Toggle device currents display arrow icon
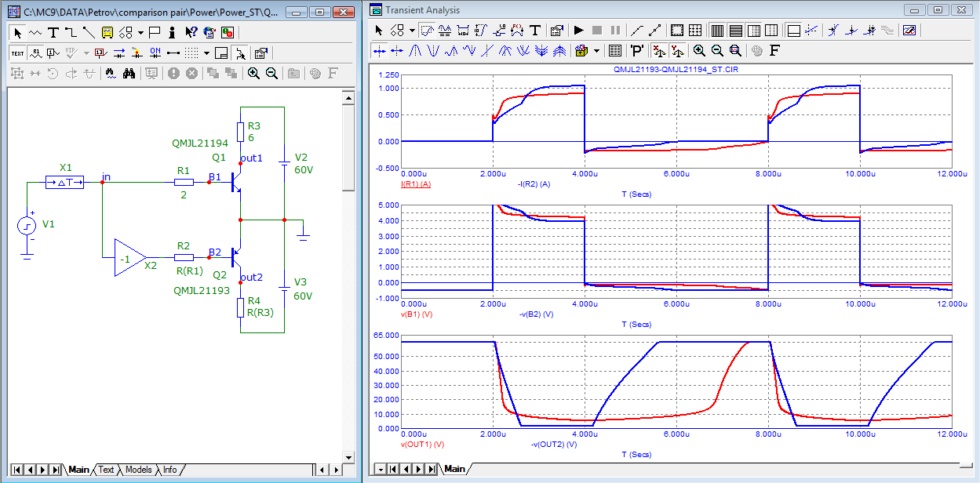 click(118, 53)
